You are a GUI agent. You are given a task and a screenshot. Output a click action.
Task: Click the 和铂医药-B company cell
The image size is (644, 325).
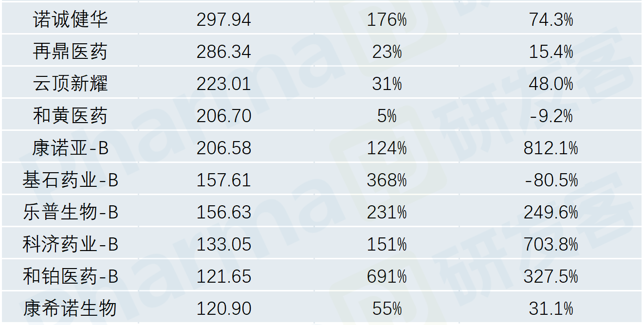tap(70, 276)
